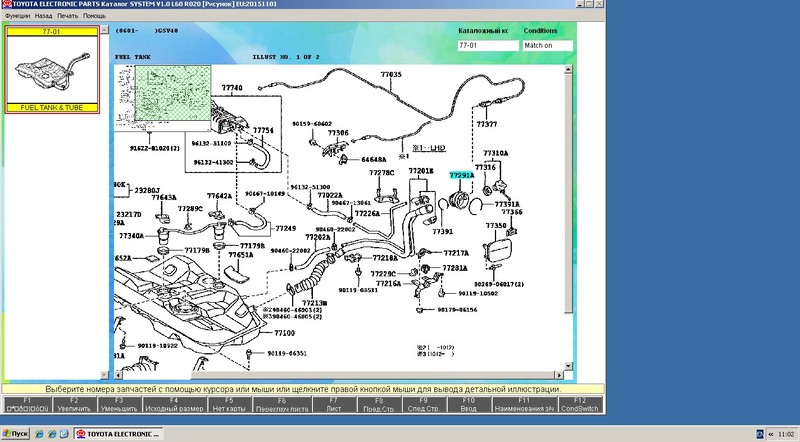
Task: Select part number 77022A
Action: tap(330, 195)
